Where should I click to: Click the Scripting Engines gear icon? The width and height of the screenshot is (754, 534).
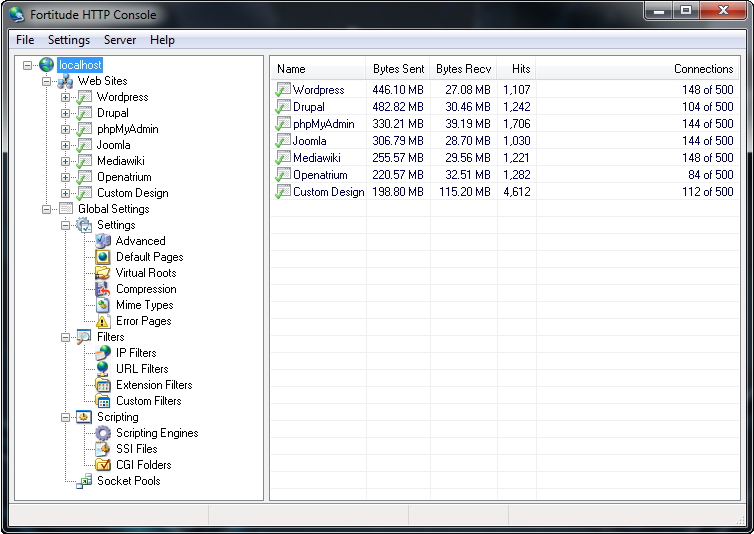(x=103, y=433)
